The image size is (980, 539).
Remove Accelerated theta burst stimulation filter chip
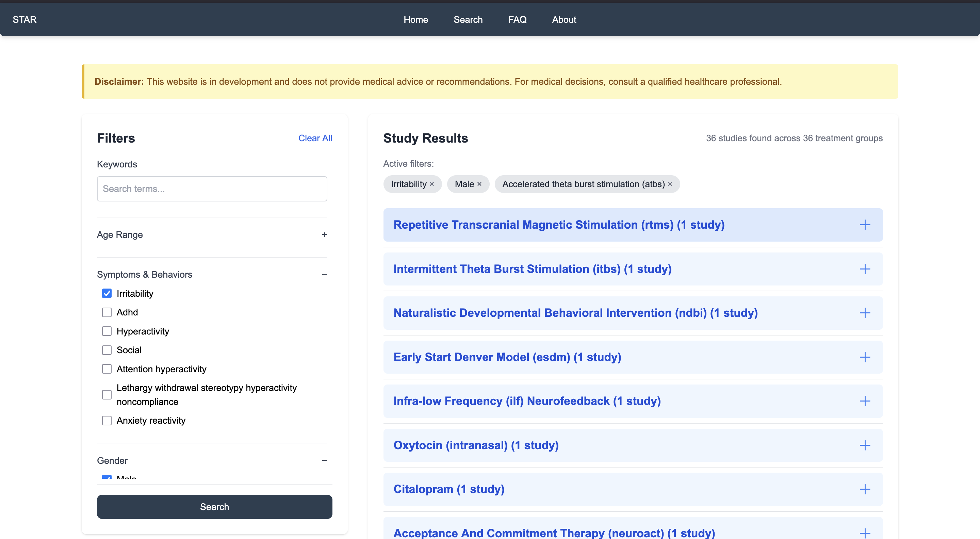point(670,184)
